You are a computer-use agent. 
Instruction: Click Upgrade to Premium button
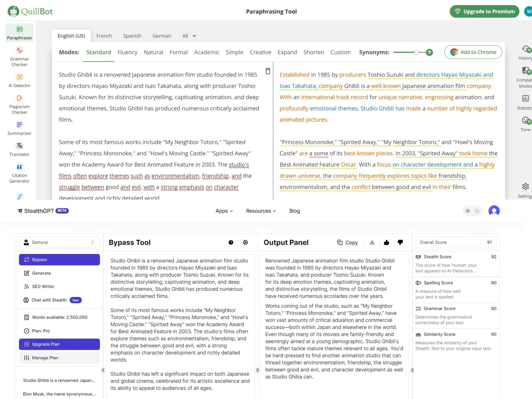[484, 11]
